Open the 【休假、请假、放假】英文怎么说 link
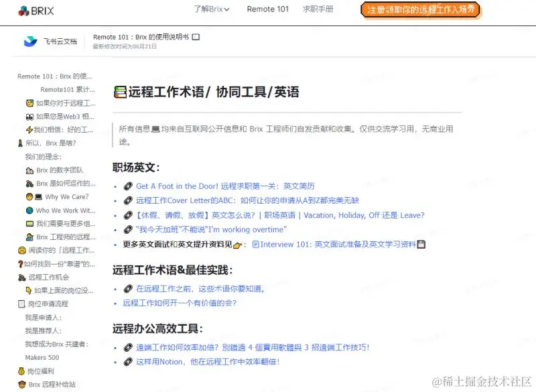 tap(280, 215)
